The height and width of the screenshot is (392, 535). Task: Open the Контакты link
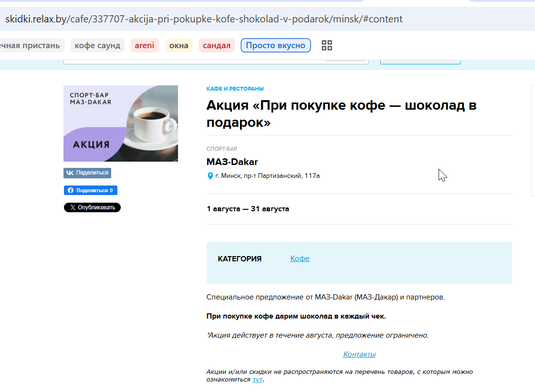tap(359, 354)
